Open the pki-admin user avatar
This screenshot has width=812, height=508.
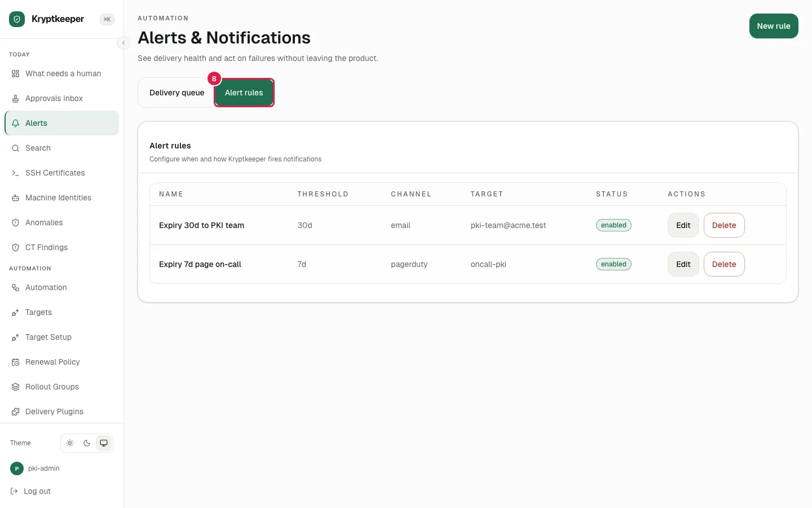coord(17,468)
